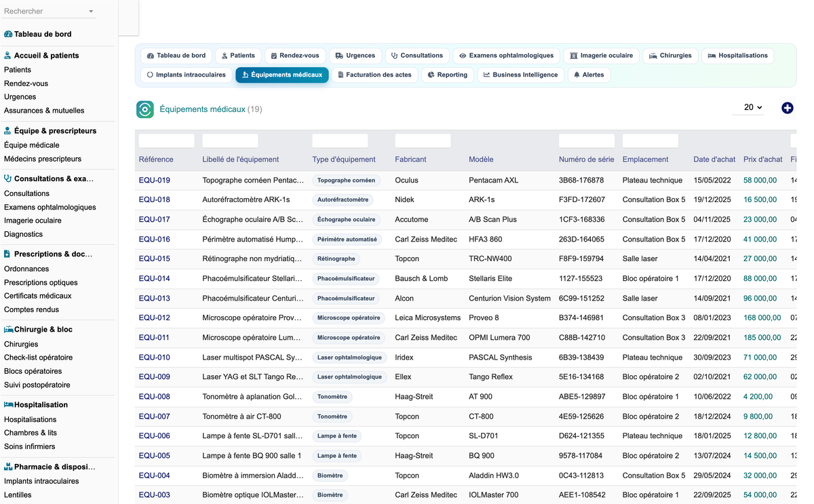This screenshot has width=814, height=504.
Task: Open equipment record EQU-018
Action: pos(155,200)
